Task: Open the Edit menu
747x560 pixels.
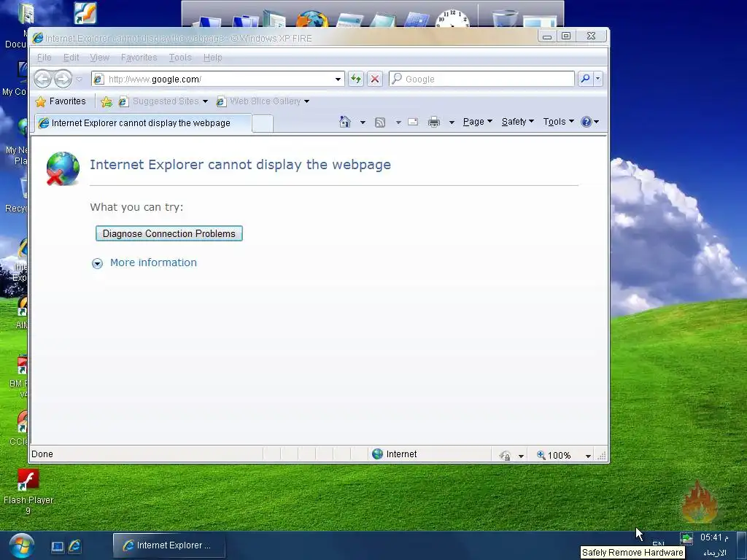Action: click(x=71, y=58)
